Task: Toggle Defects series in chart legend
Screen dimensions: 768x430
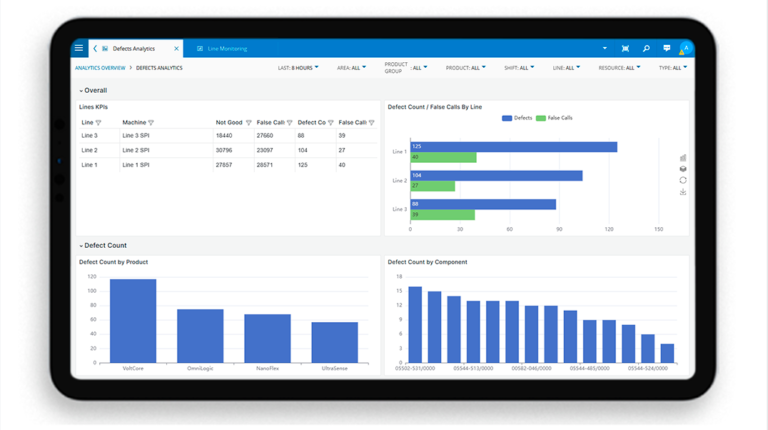Action: point(517,118)
